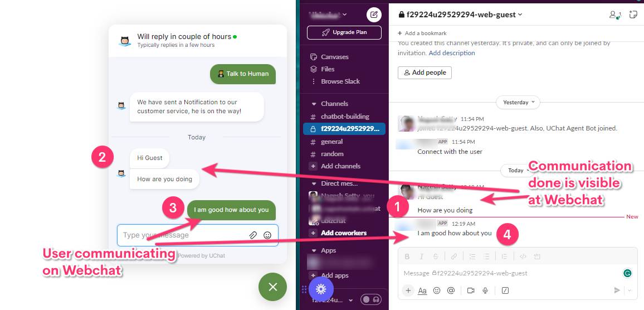Open the channel name dropdown in header
Screen dimensions: 644x310
click(x=460, y=14)
